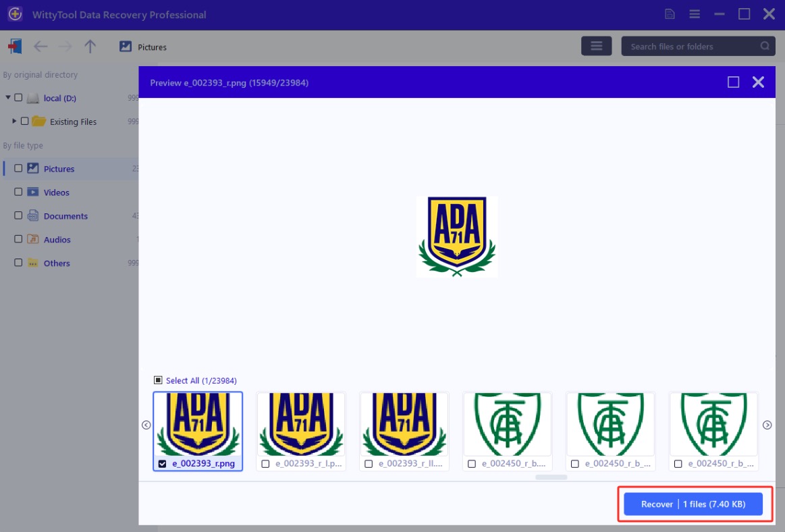Tick the Others file type checkbox
Screen dimensions: 785x532
point(18,263)
